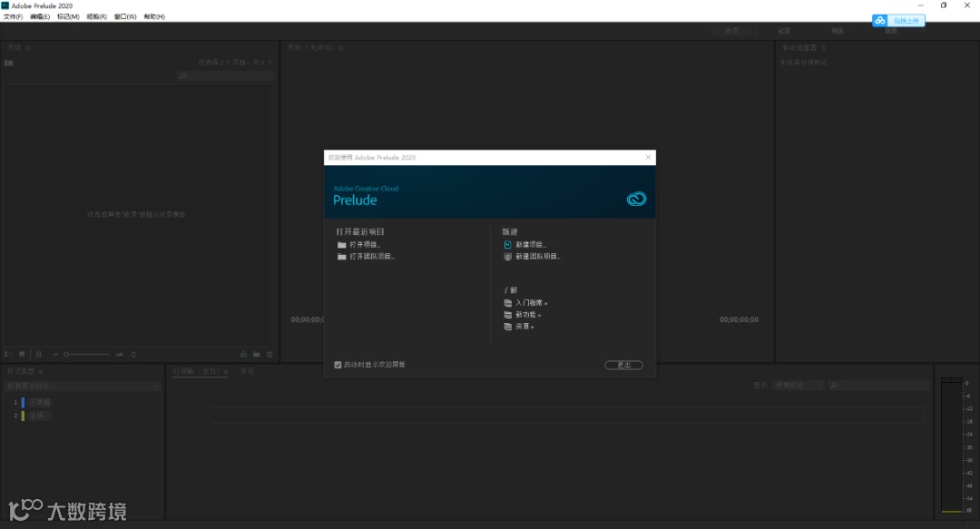Click the 新建团队项目... link
The image size is (980, 529).
coord(538,257)
